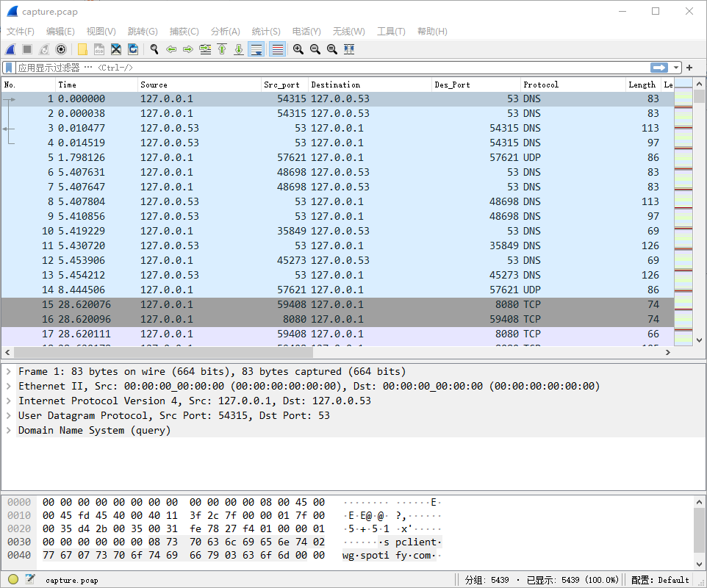Screen dimensions: 707x588
Task: Open the 无线(W) menu
Action: pyautogui.click(x=348, y=31)
